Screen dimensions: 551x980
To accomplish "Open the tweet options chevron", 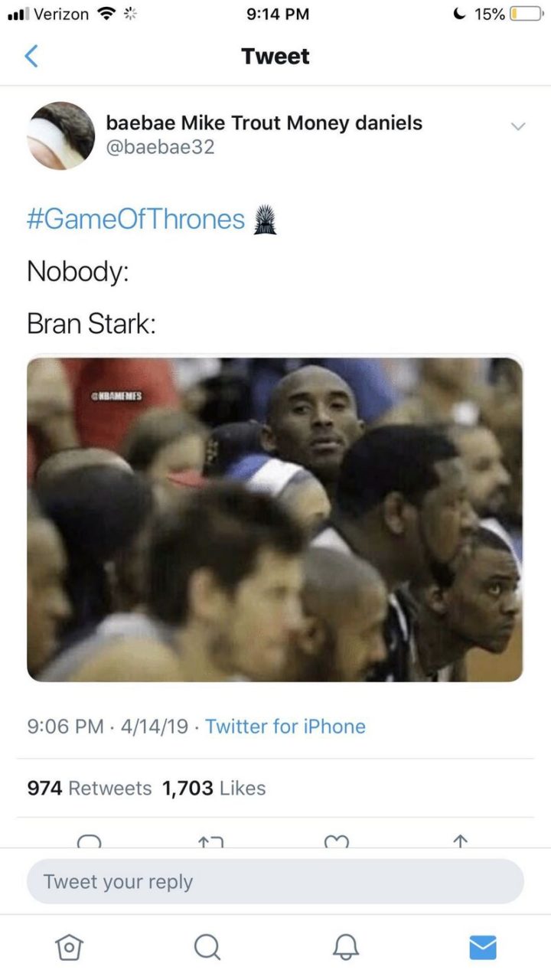I will point(518,126).
